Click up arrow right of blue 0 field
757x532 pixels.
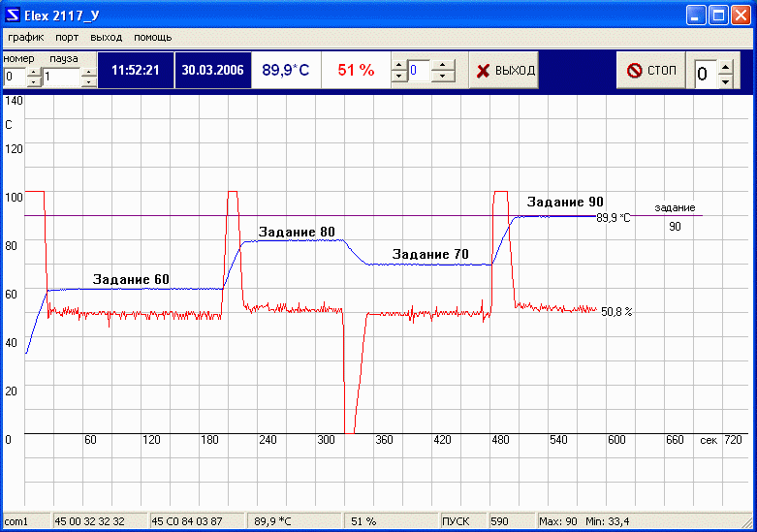(x=443, y=65)
